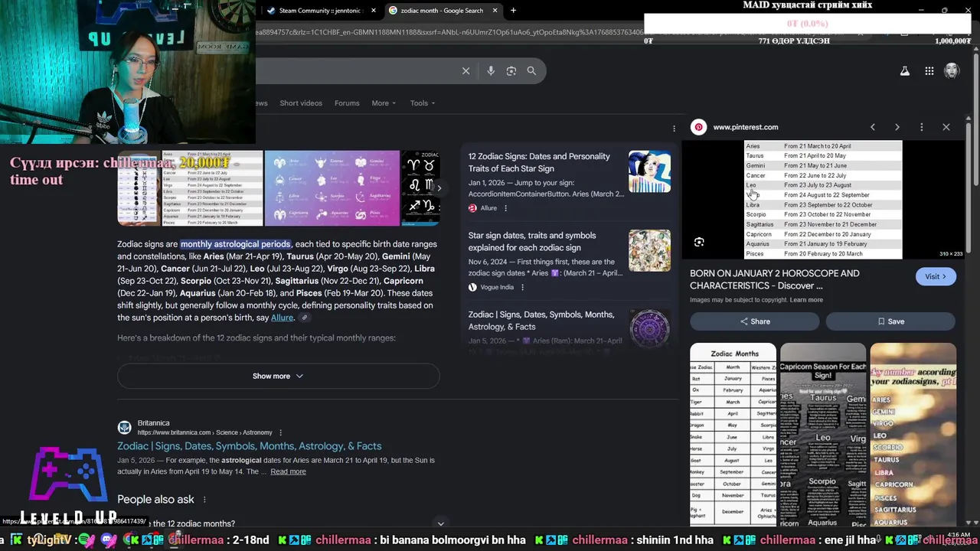Click the purple zodiac wheel thumbnail

click(649, 329)
